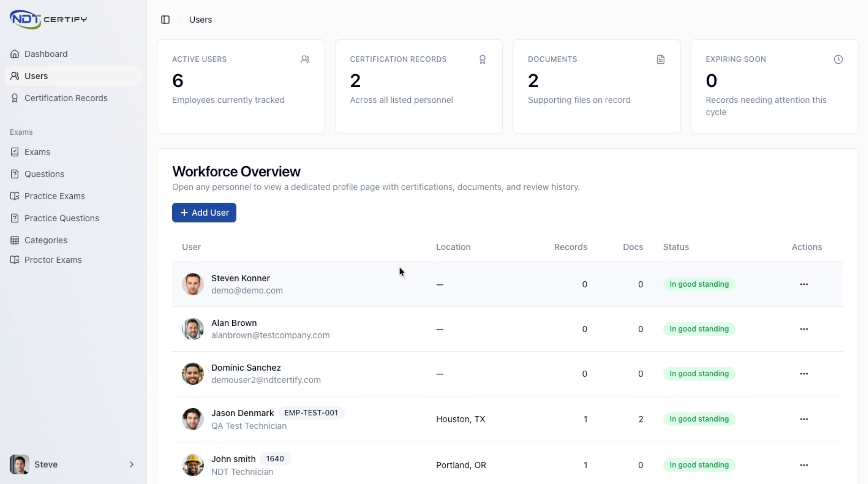This screenshot has height=484, width=868.
Task: Click the 1640 employee ID badge
Action: pyautogui.click(x=275, y=459)
